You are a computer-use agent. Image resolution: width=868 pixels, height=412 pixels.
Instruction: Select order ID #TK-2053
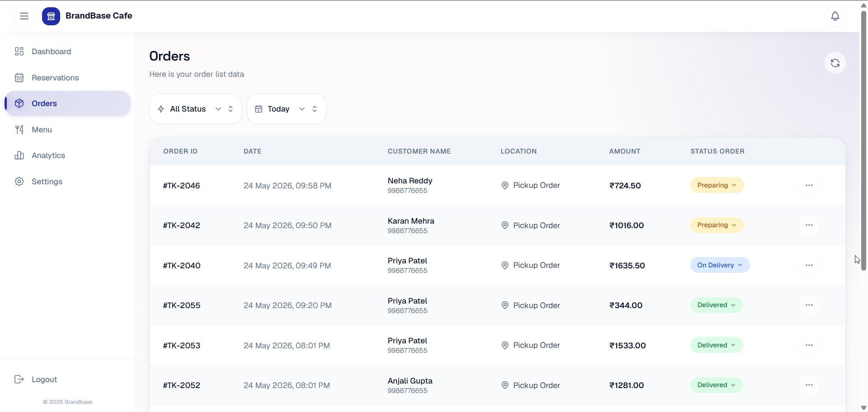click(x=182, y=346)
